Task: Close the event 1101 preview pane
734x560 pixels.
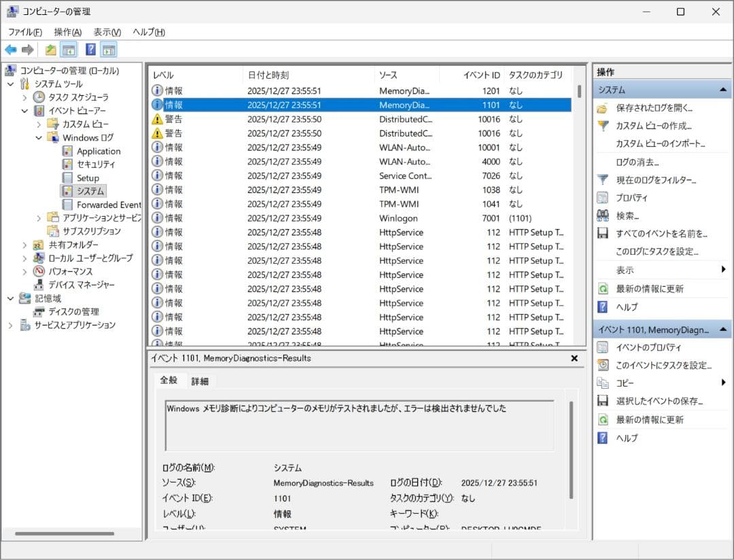Action: point(574,358)
